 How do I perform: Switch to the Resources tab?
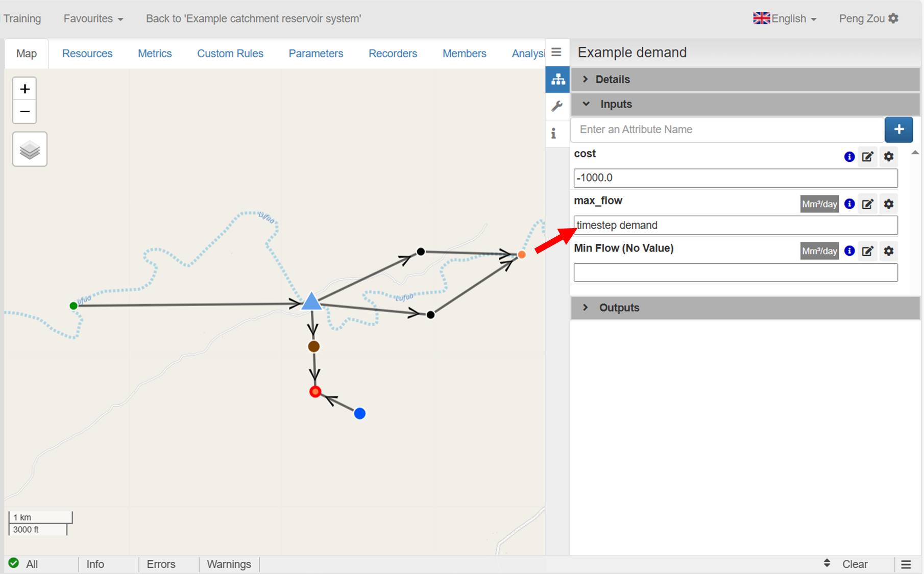87,54
